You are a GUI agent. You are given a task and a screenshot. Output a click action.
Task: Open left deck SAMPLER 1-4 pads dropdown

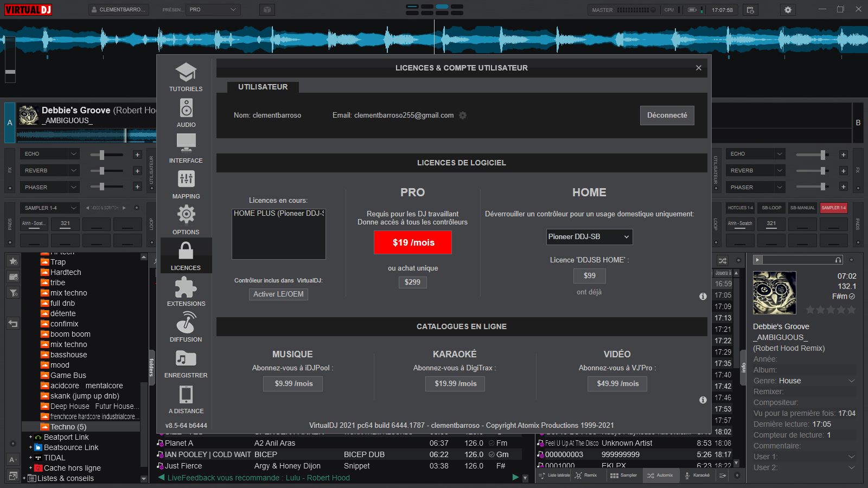(x=50, y=208)
